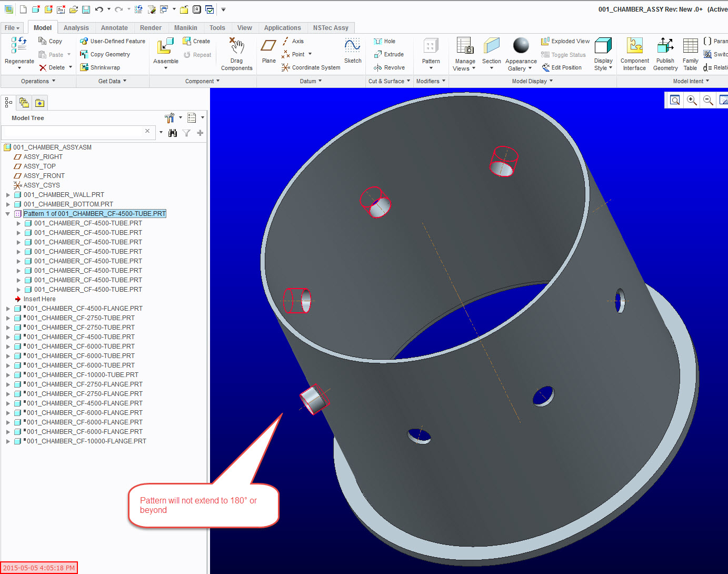Screen dimensions: 728x574
Task: Open a file with the folder icon
Action: click(73, 9)
